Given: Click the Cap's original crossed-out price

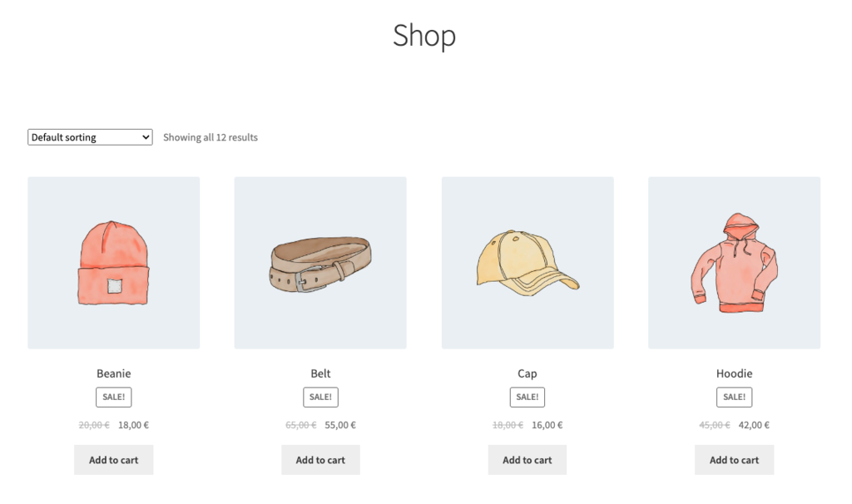Looking at the screenshot, I should 507,424.
